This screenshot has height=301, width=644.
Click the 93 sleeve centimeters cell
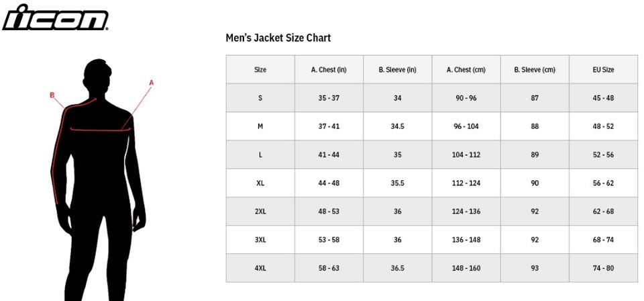tap(534, 268)
